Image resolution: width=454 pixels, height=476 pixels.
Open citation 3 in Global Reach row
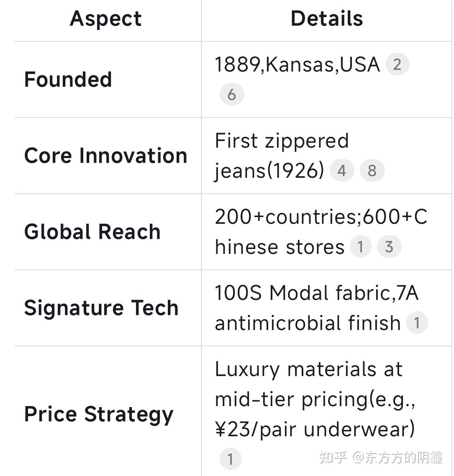click(x=389, y=246)
